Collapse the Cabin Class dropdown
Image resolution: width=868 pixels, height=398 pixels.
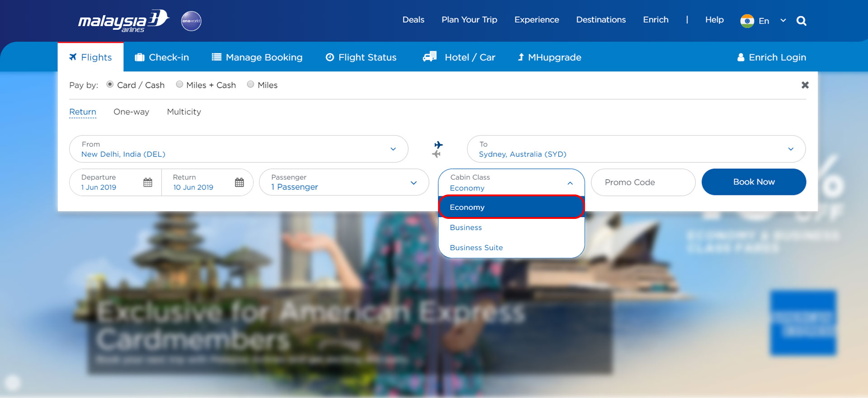[x=570, y=183]
